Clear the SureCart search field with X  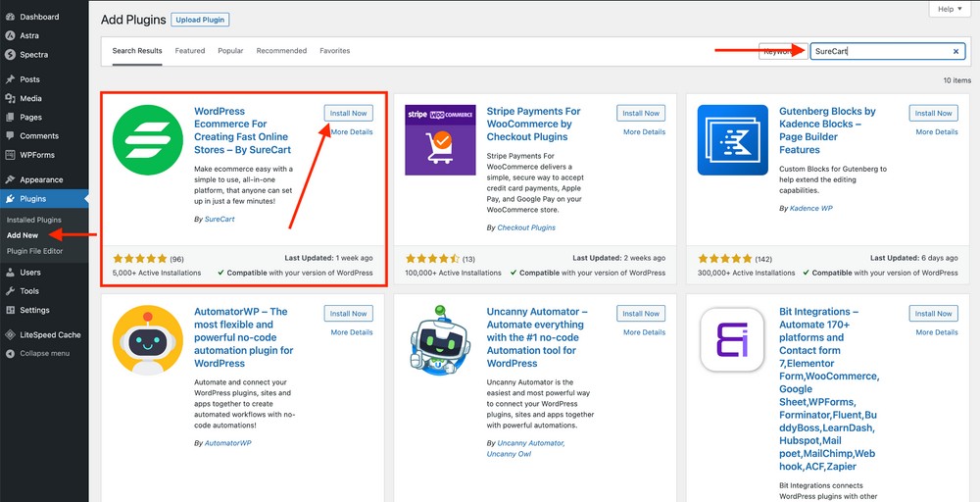(955, 51)
